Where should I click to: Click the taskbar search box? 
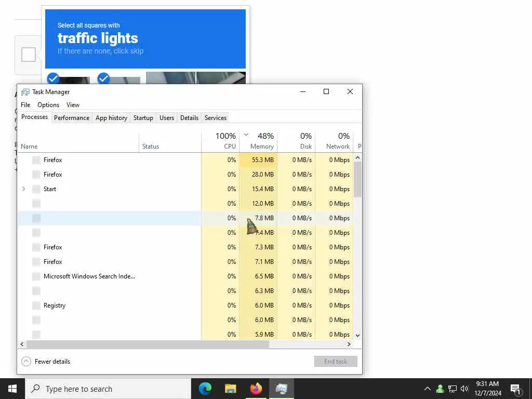tap(108, 389)
